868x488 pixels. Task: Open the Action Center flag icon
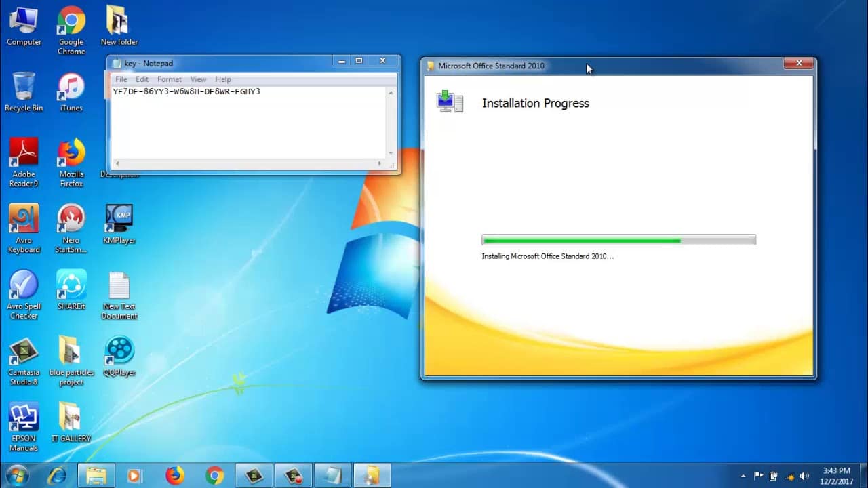tap(759, 476)
